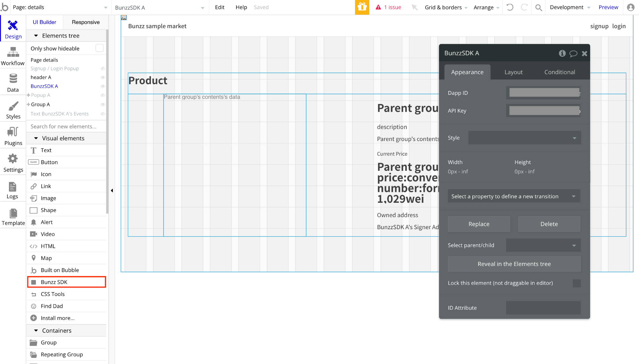Open the comment bubble in BunzzSDK panel
This screenshot has width=639, height=364.
coord(574,54)
